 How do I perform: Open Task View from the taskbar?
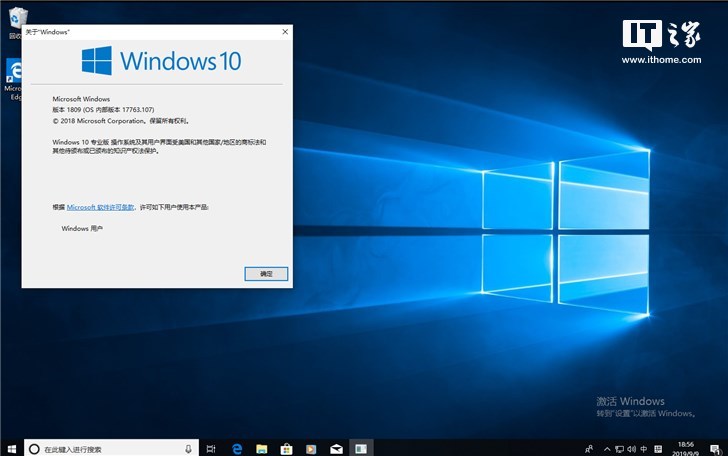[x=211, y=449]
